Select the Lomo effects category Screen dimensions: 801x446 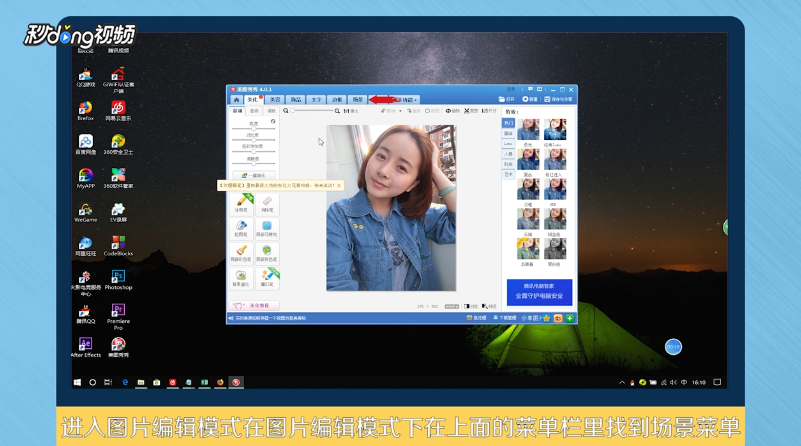tap(508, 144)
